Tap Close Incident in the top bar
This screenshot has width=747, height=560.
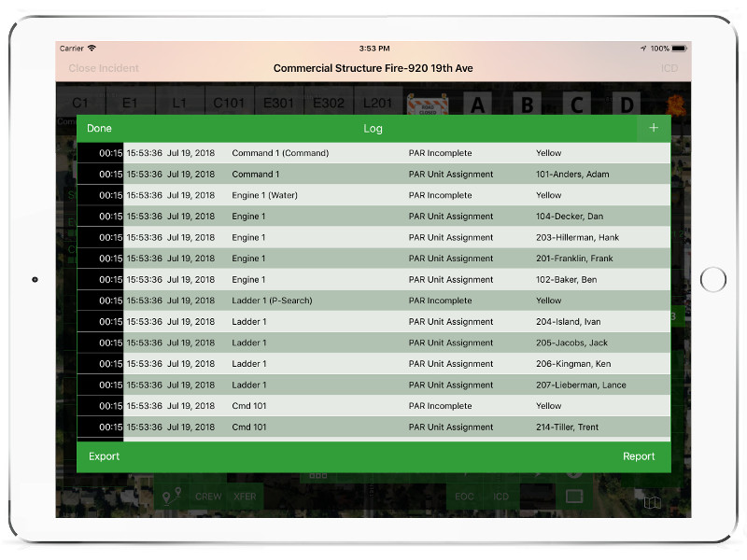[104, 68]
